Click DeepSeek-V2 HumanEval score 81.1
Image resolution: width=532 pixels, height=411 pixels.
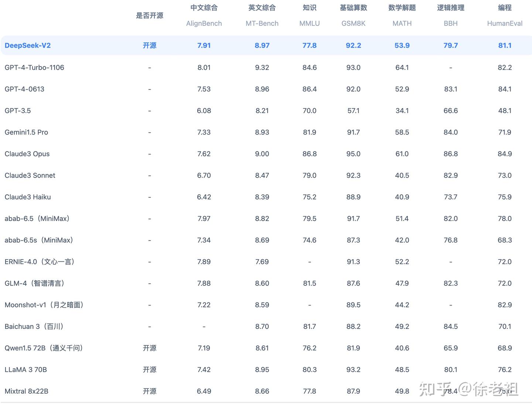(505, 45)
